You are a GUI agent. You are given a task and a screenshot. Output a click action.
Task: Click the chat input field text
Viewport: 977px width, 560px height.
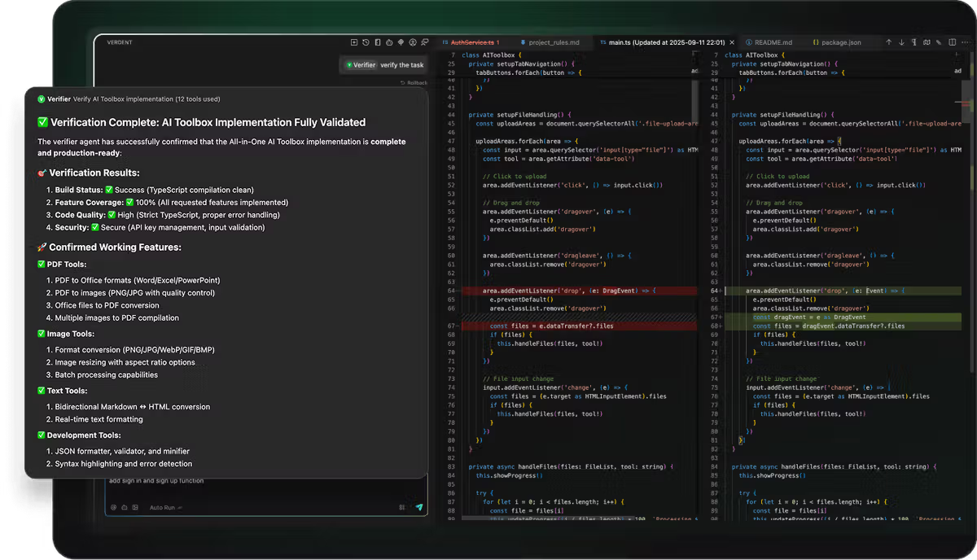point(156,481)
